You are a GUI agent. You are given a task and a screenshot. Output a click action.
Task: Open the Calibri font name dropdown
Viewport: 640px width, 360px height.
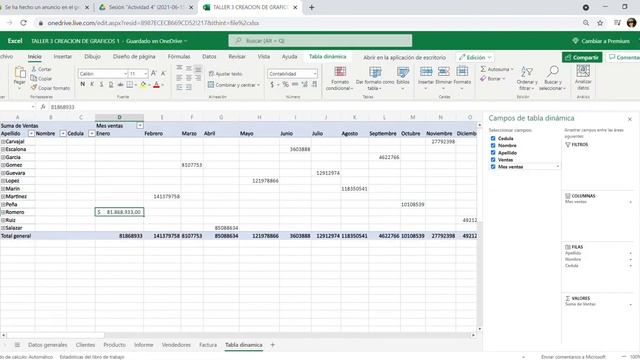click(125, 73)
